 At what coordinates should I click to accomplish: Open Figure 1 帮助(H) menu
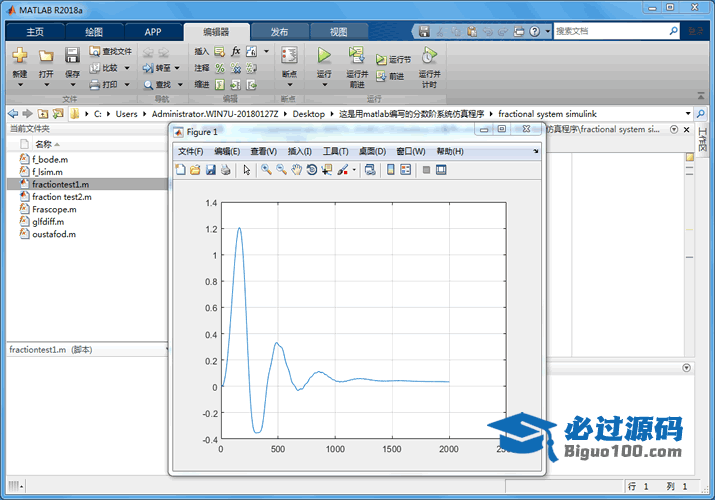click(x=450, y=151)
